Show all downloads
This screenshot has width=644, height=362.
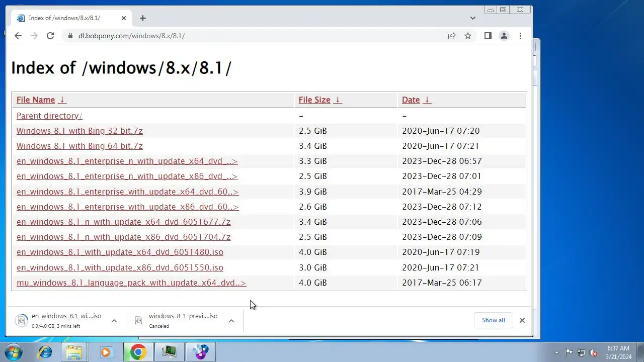493,320
